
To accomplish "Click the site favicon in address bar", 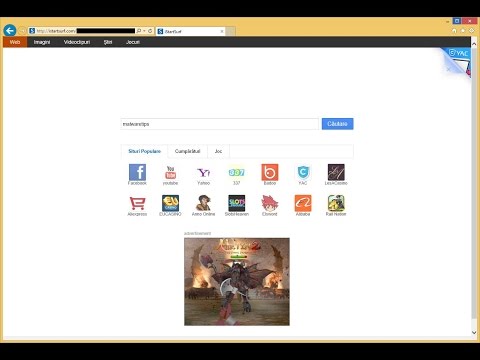I will click(x=32, y=31).
